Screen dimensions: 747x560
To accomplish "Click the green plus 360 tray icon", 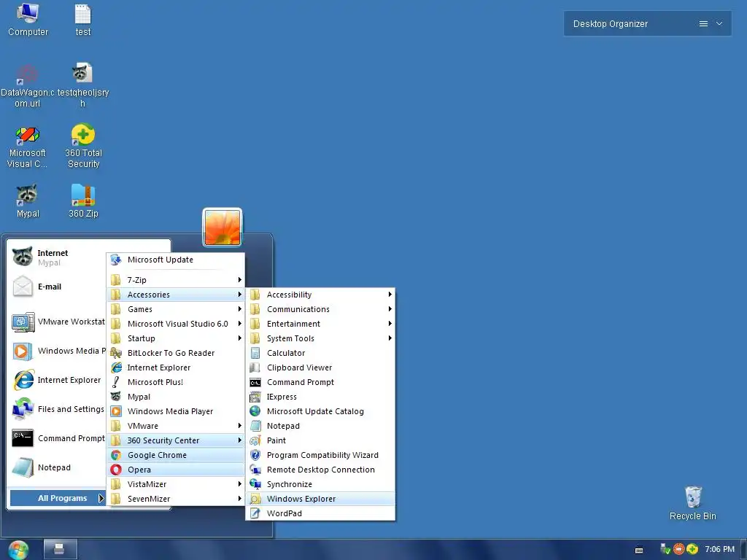I will pyautogui.click(x=692, y=549).
